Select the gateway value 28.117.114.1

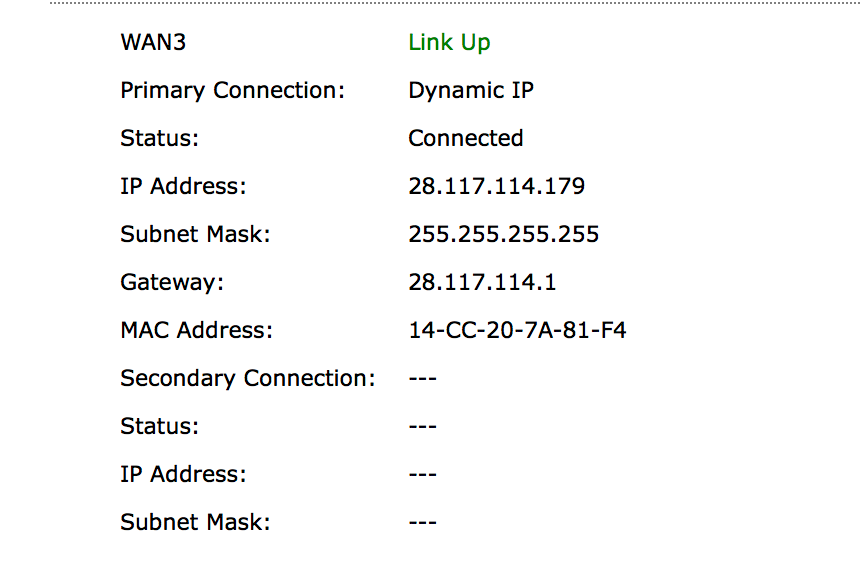482,282
